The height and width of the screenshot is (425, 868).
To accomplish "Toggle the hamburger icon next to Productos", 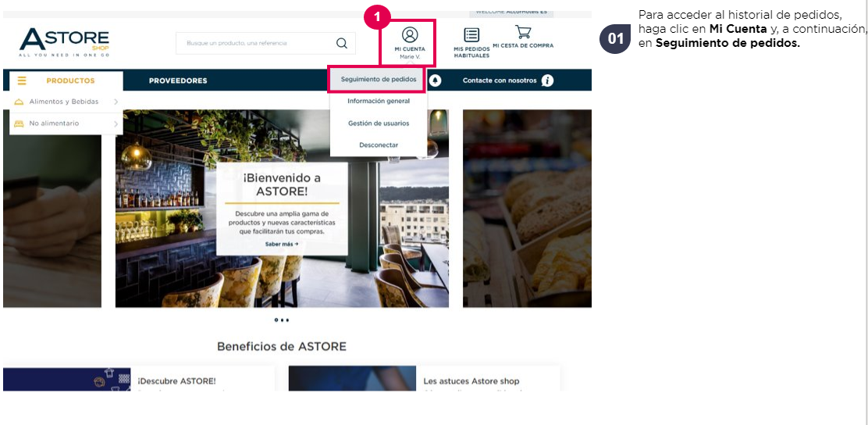I will tap(22, 80).
